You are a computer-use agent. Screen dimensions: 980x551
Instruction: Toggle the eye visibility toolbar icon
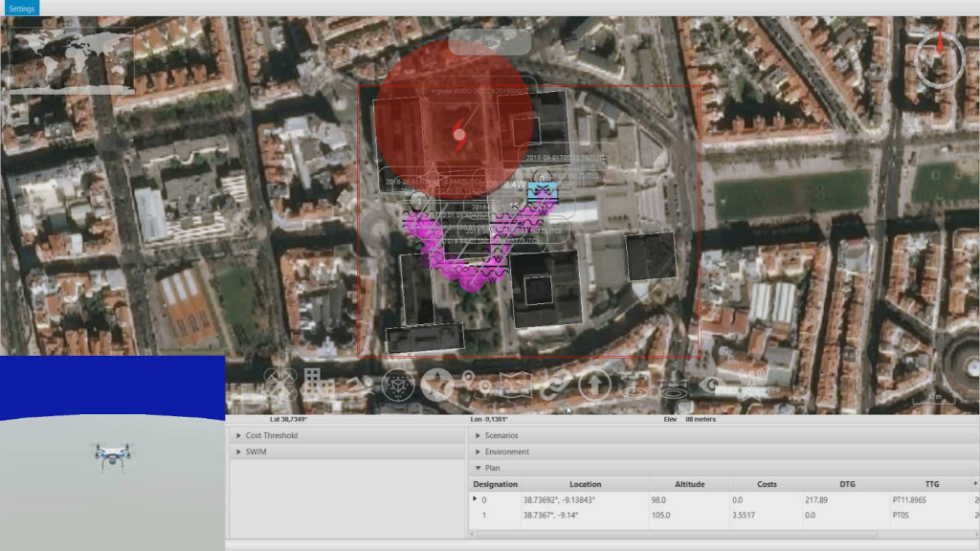tap(711, 385)
